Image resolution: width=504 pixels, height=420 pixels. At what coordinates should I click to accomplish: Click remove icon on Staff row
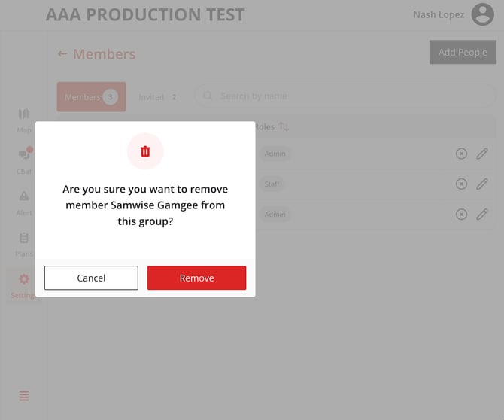click(x=461, y=184)
